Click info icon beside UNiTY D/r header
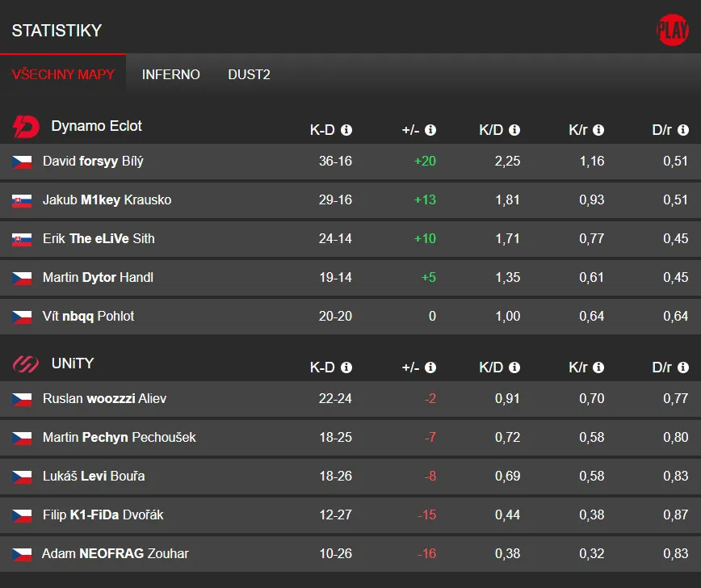701x588 pixels. (682, 367)
